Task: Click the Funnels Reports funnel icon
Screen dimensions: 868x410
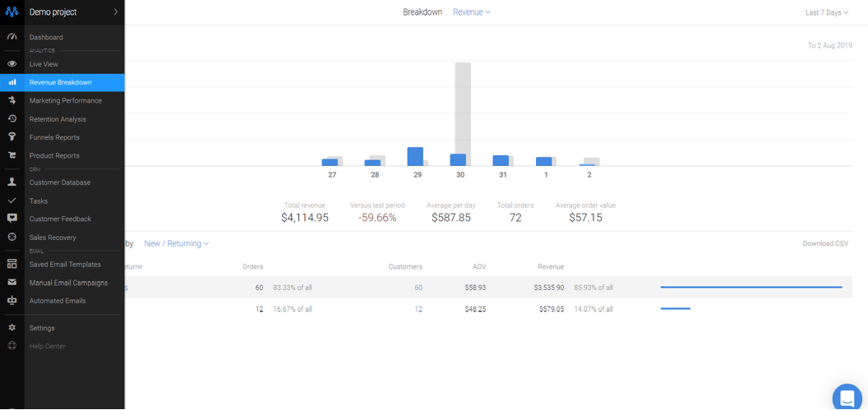Action: [x=12, y=137]
